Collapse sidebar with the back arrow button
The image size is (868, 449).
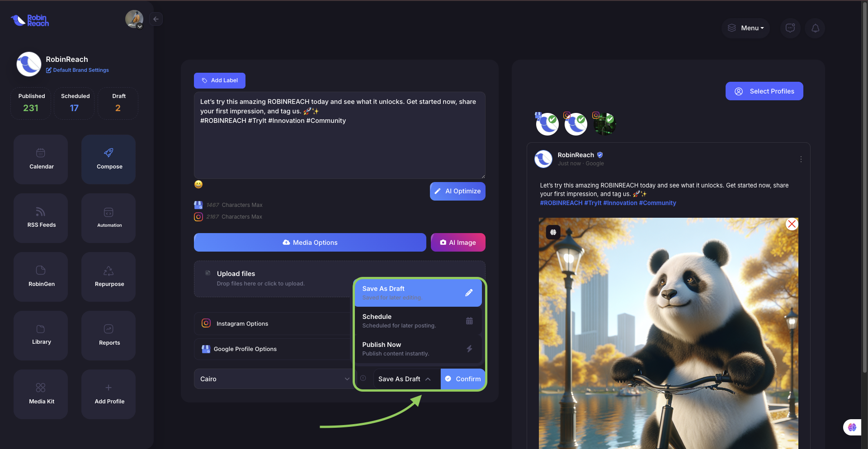(x=156, y=19)
